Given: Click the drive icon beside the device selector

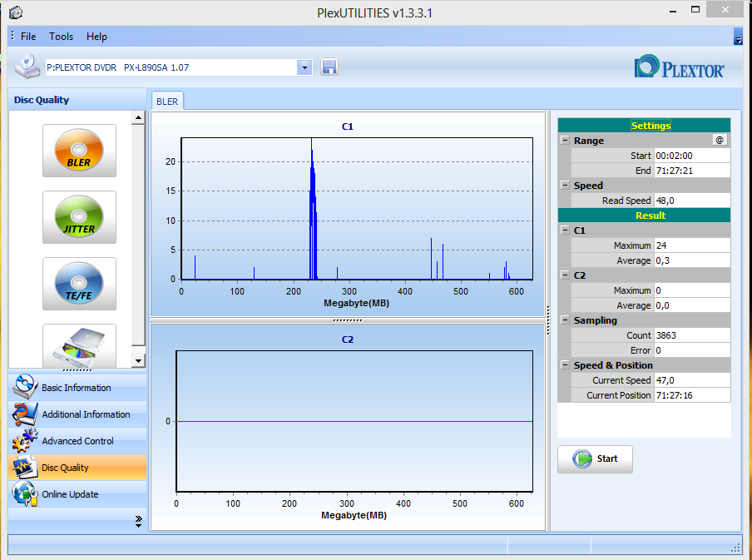Looking at the screenshot, I should click(x=27, y=67).
